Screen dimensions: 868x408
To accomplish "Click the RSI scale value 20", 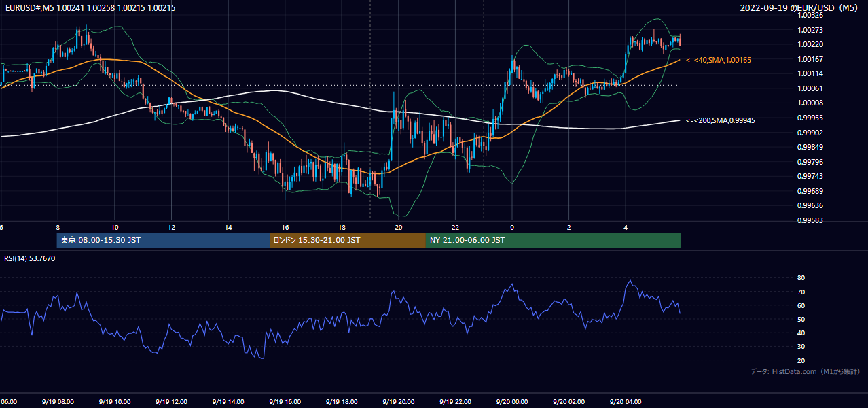I will (x=801, y=360).
